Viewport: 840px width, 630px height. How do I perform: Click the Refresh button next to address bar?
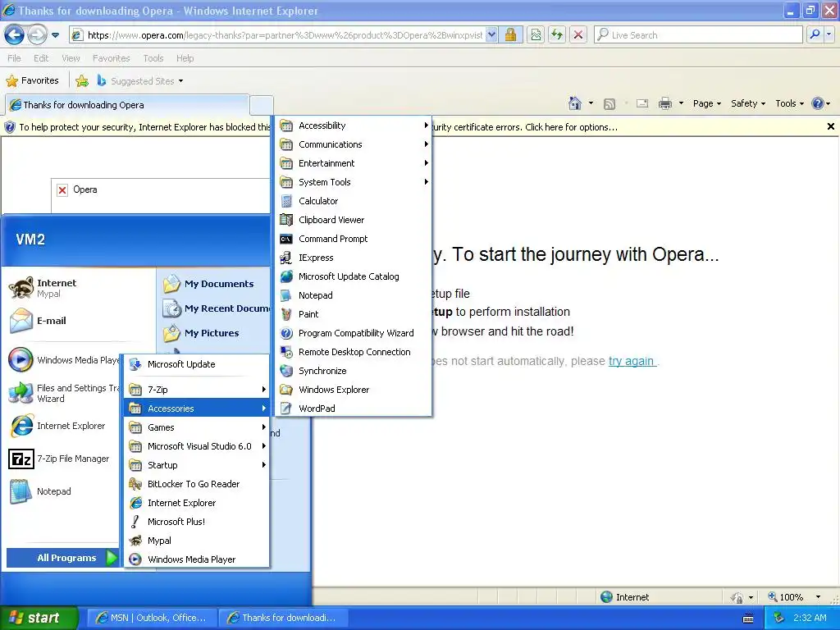tap(557, 34)
